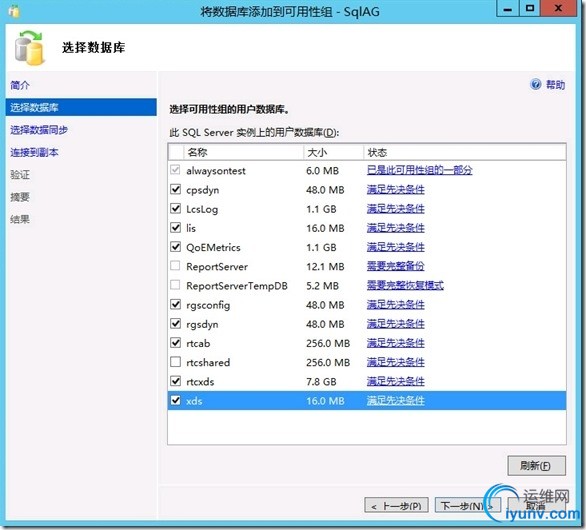Click the 12.1 MB size cell

(325, 266)
